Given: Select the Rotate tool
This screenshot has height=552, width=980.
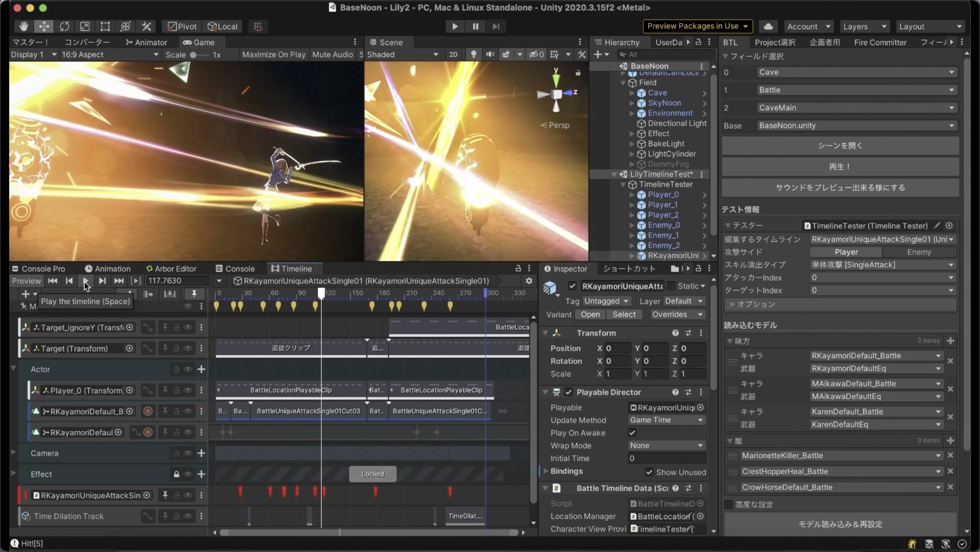Looking at the screenshot, I should (64, 26).
